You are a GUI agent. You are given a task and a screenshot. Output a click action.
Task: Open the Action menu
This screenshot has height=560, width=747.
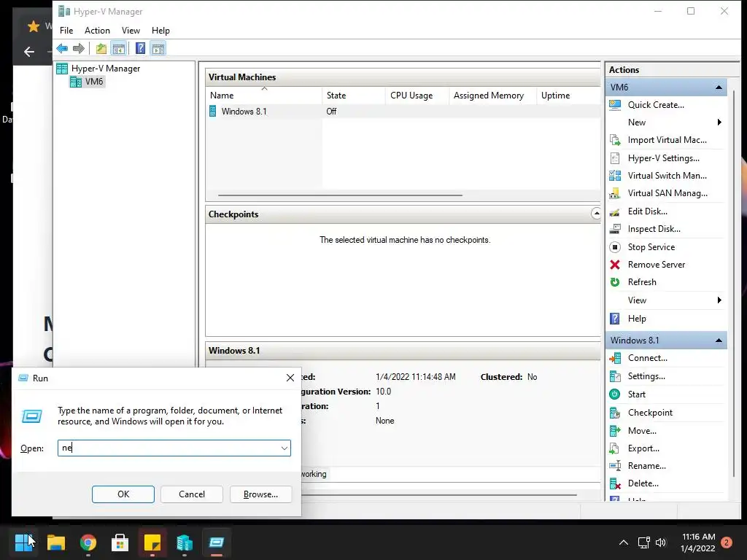pos(97,31)
